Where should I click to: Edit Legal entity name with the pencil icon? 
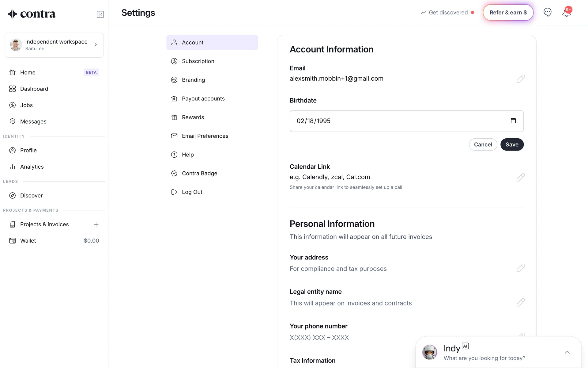(520, 302)
